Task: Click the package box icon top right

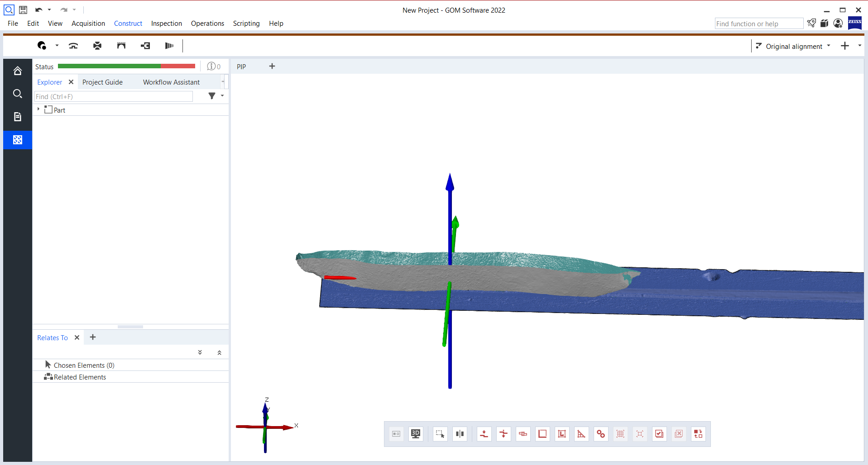Action: click(x=825, y=23)
